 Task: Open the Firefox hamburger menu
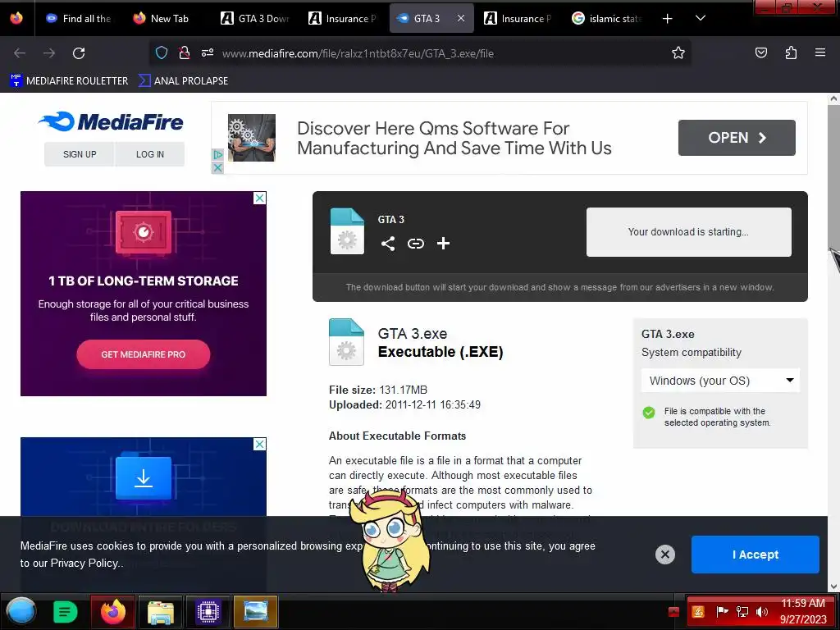820,52
